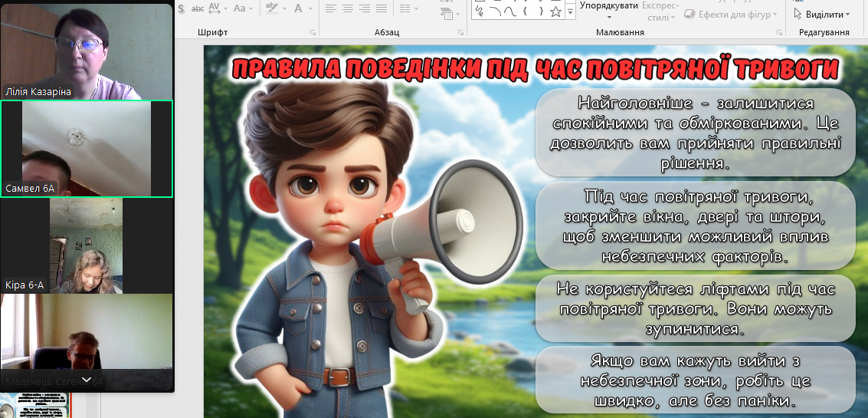868x418 pixels.
Task: Click the text columns icon
Action: tap(405, 8)
